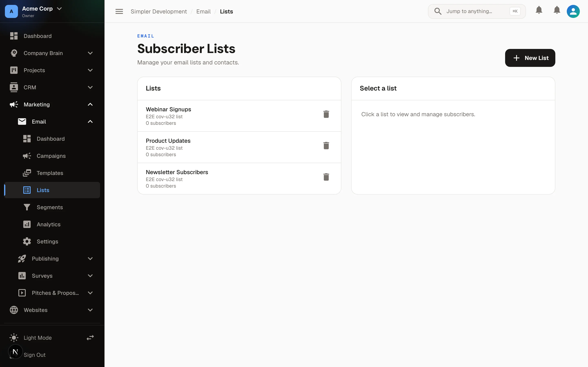Focus the Jump to anything search
This screenshot has height=367, width=588.
(477, 11)
